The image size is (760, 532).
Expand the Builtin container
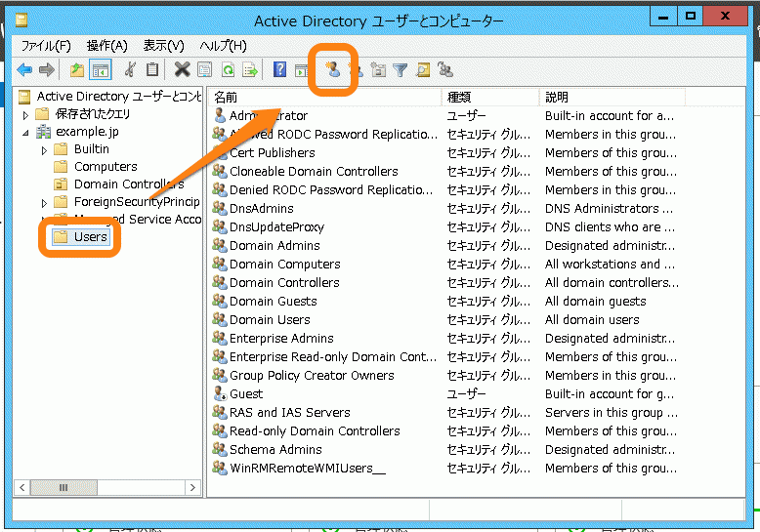pos(44,150)
